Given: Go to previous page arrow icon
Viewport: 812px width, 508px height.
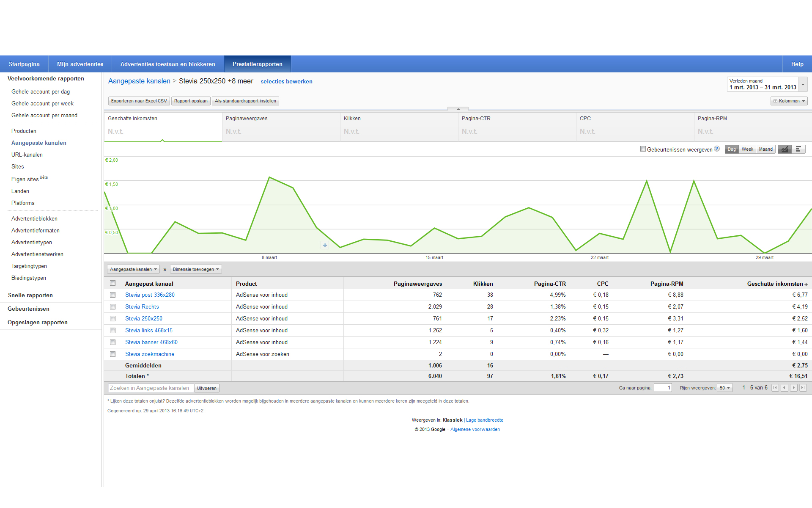Looking at the screenshot, I should [785, 388].
